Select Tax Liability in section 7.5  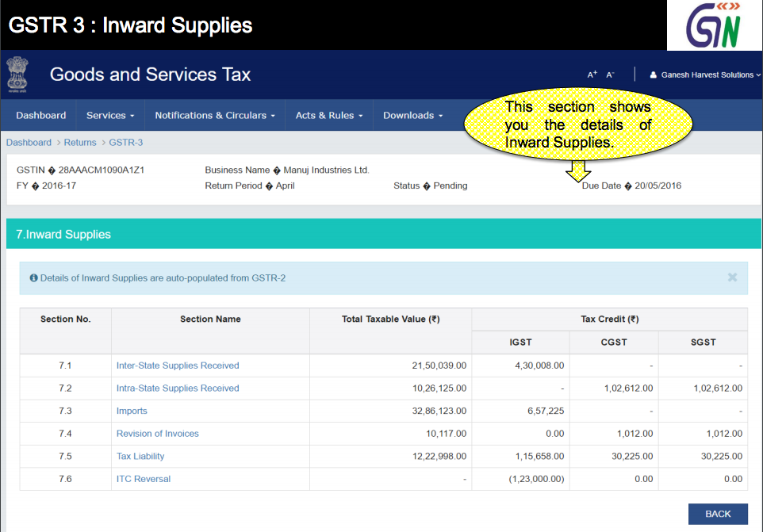140,456
